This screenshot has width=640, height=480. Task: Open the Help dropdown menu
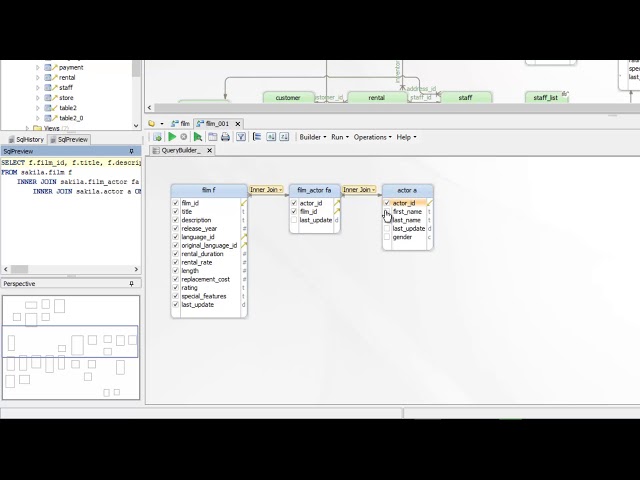(x=407, y=137)
